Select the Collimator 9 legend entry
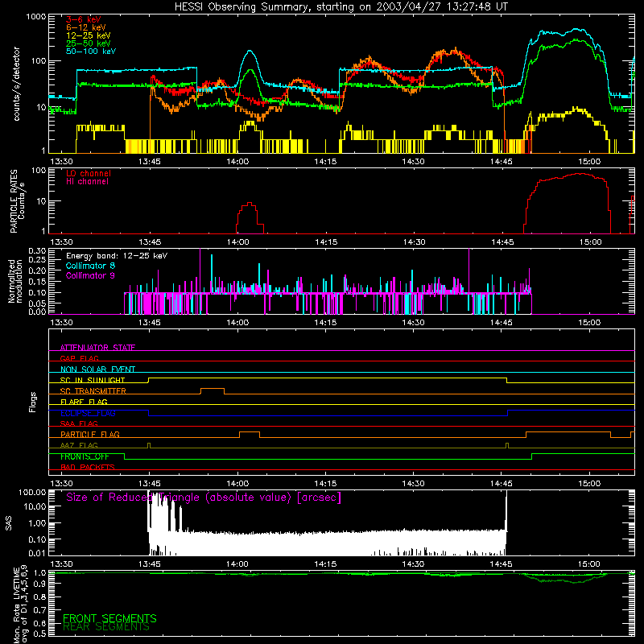The width and height of the screenshot is (644, 644). pyautogui.click(x=90, y=275)
